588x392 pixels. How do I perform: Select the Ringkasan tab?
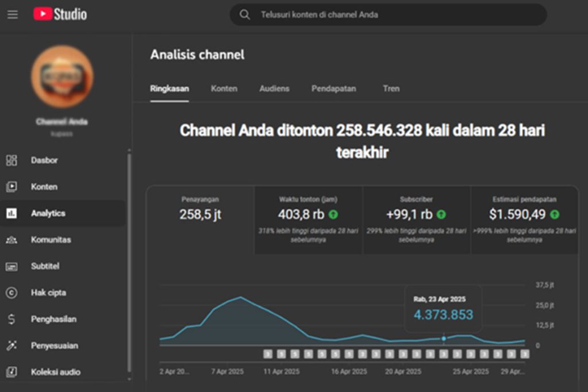coord(169,89)
